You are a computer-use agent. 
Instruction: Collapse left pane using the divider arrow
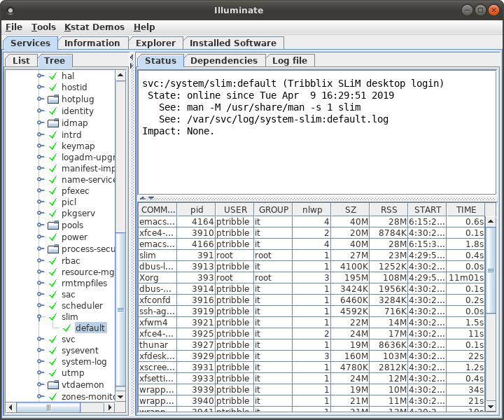[132, 57]
